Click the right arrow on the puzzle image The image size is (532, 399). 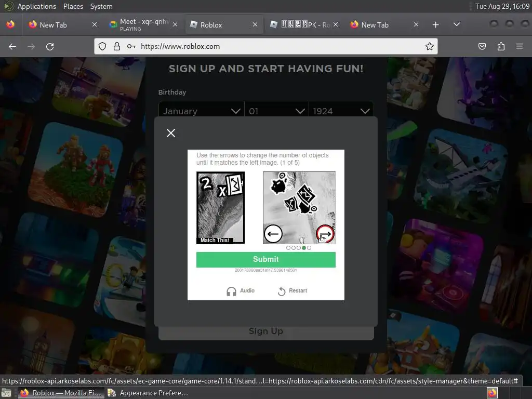click(325, 234)
